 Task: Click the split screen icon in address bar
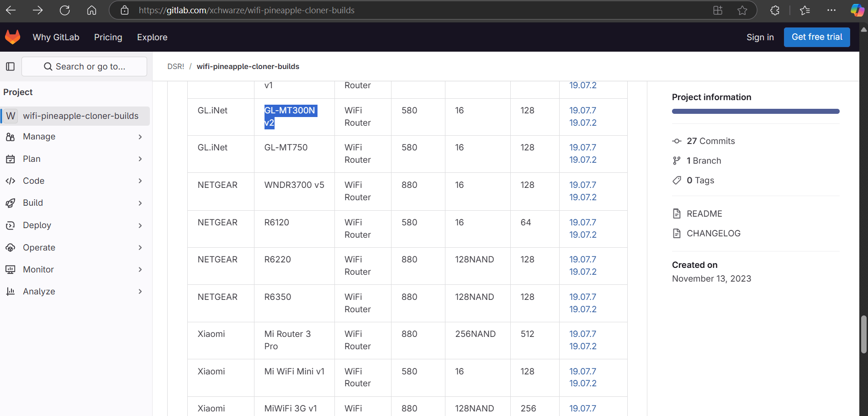(718, 10)
